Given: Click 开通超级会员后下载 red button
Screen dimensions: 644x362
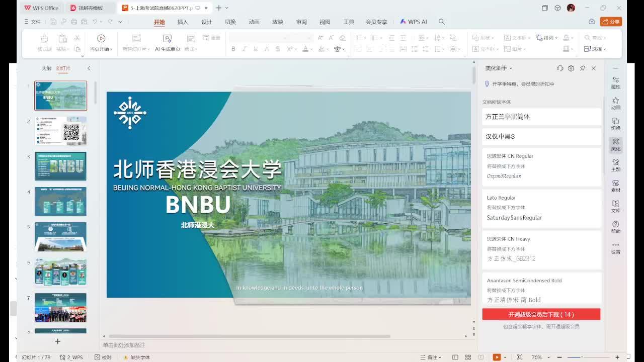Looking at the screenshot, I should 541,314.
